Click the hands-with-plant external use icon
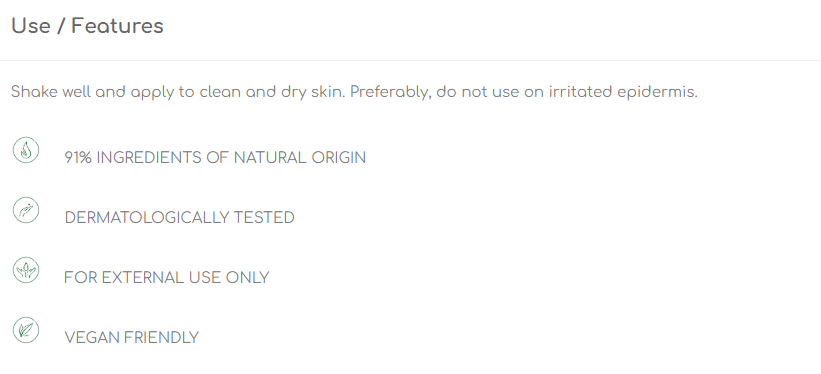 [26, 270]
